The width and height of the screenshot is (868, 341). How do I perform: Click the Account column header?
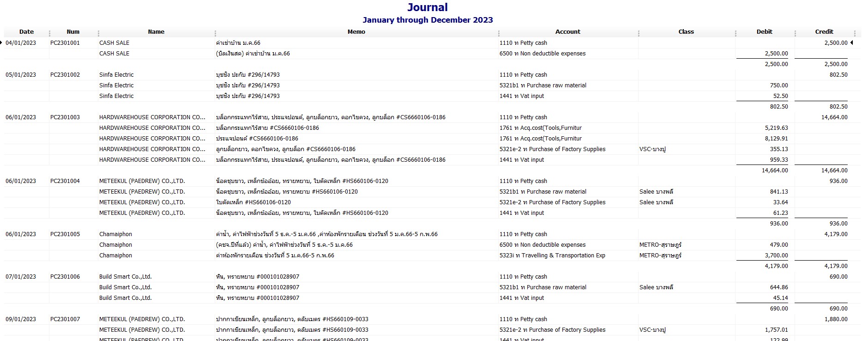pos(568,32)
